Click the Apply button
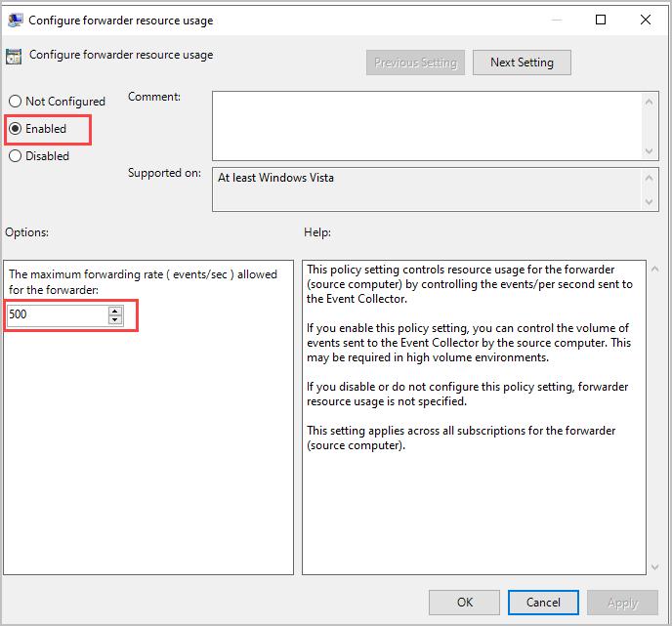Image resolution: width=672 pixels, height=626 pixels. pos(622,603)
